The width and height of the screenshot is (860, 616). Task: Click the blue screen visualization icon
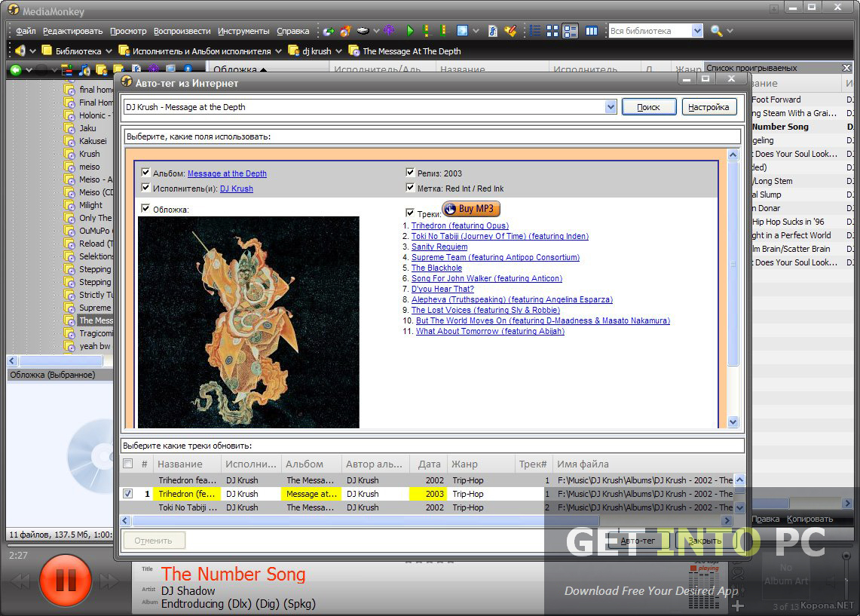(x=462, y=31)
